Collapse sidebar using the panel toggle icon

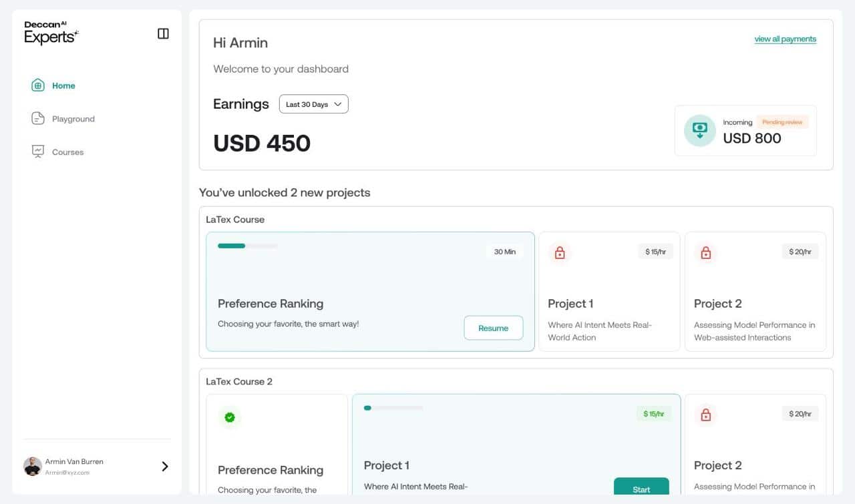163,33
